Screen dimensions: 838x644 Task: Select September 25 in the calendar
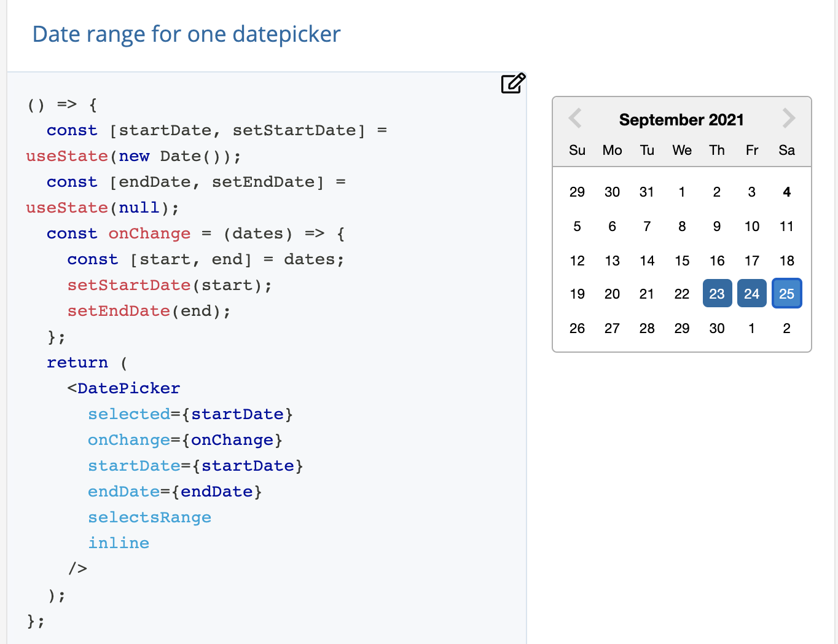(786, 293)
